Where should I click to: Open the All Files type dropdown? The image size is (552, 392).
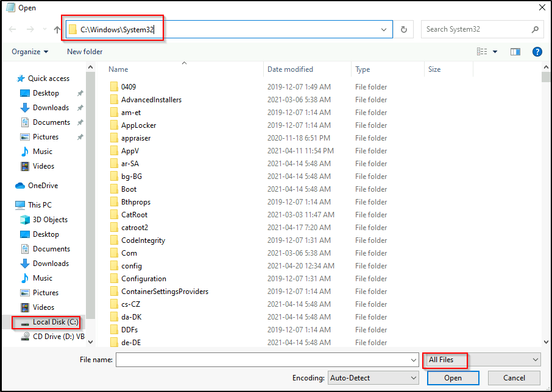[481, 360]
